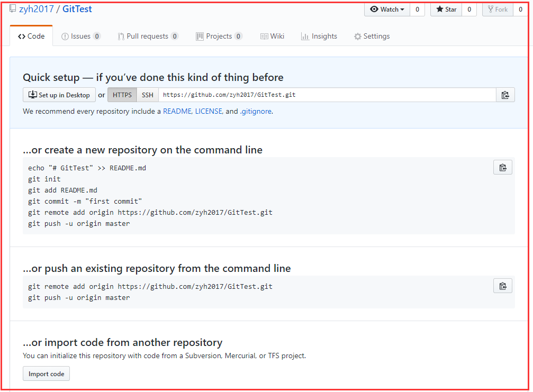The height and width of the screenshot is (392, 533).
Task: Open the Pull requests tab
Action: pos(148,36)
